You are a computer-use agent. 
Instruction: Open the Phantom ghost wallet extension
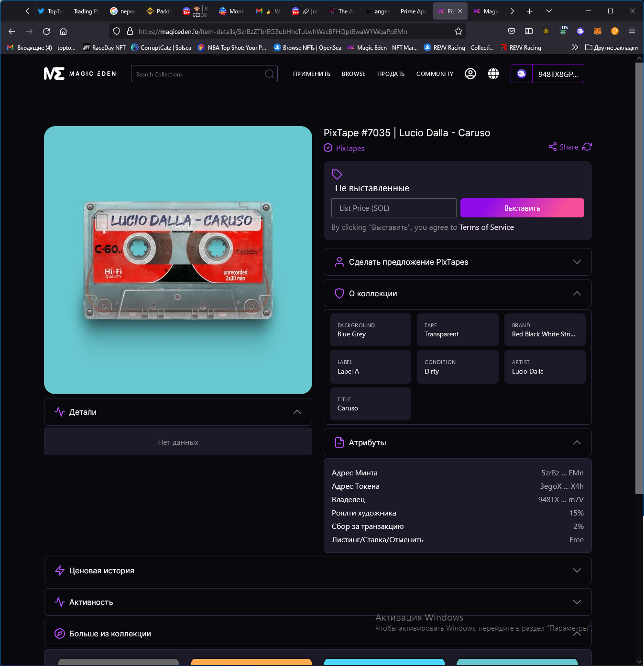[x=580, y=32]
